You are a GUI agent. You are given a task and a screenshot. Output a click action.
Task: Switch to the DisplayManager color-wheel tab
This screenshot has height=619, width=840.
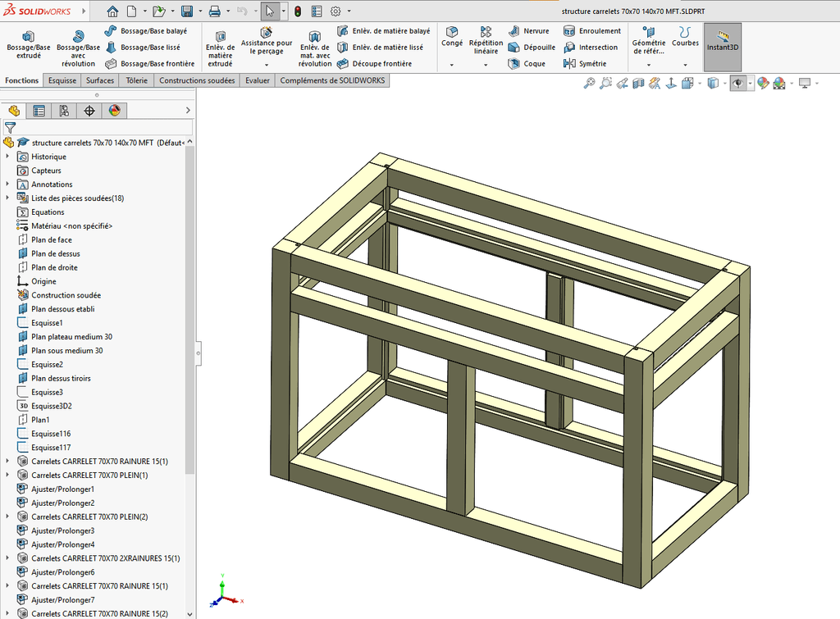115,111
